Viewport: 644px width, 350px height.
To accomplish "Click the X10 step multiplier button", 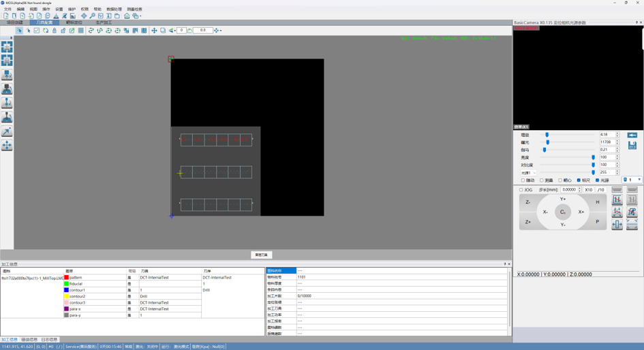I will (x=589, y=190).
